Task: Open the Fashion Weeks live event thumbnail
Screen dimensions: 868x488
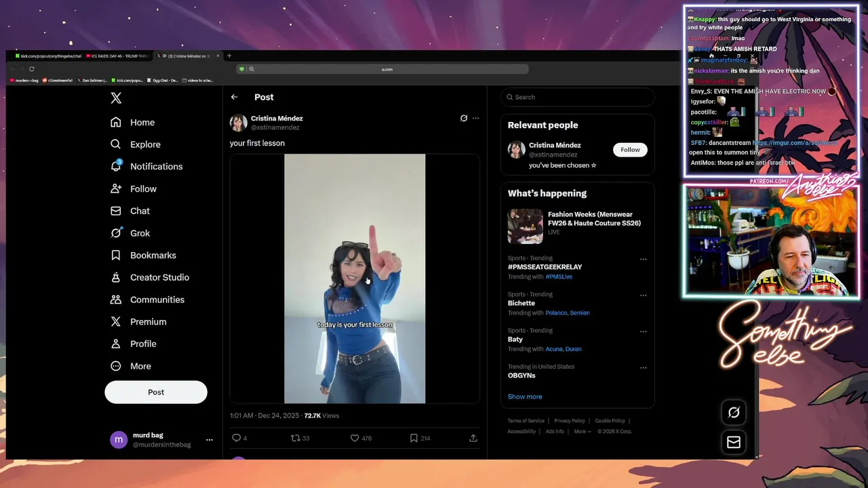Action: [526, 226]
